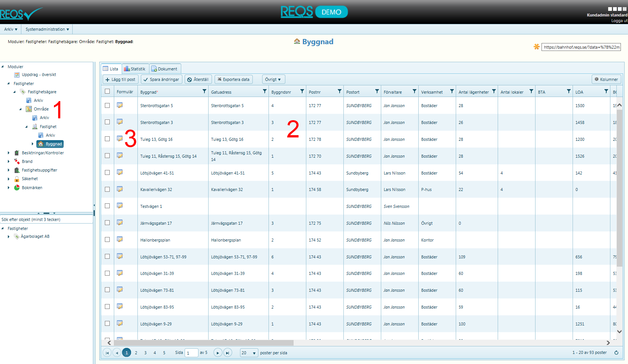Check the Lötsjövägen 41-51 row checkbox

coord(107,173)
